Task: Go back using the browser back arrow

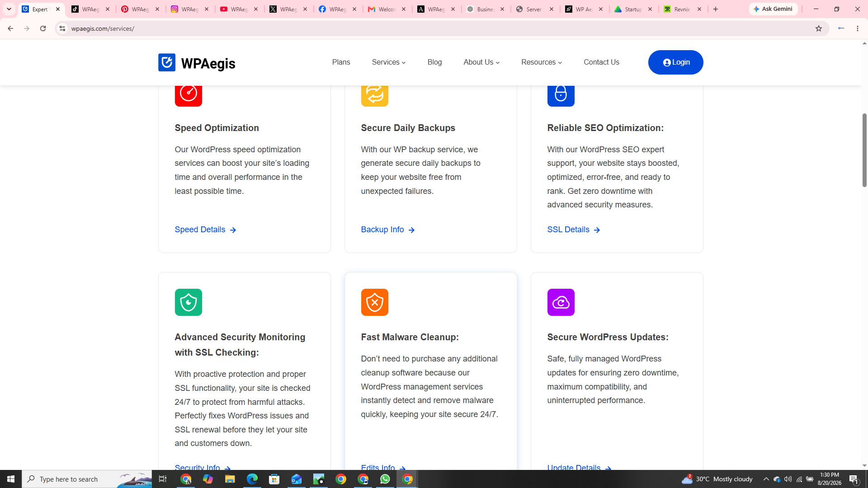Action: (10, 28)
